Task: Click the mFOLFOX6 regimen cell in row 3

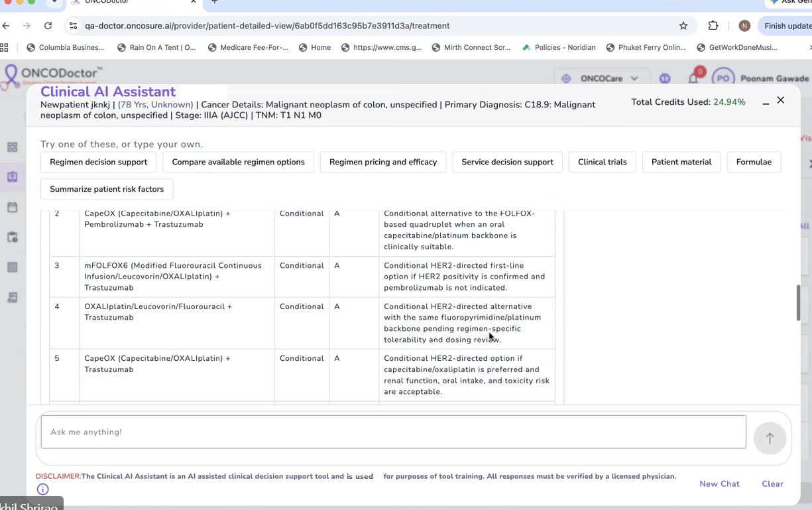Action: 177,277
